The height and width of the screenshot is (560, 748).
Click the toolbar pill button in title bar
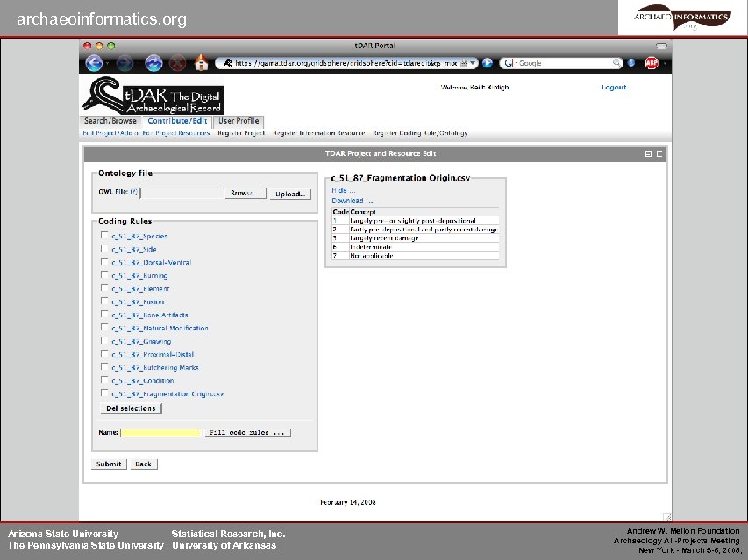point(661,46)
